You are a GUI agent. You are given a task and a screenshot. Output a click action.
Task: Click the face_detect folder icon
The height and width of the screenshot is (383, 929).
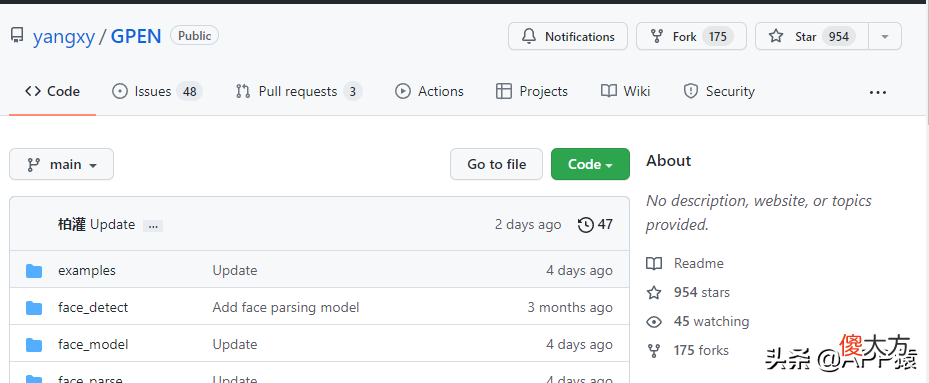(34, 308)
